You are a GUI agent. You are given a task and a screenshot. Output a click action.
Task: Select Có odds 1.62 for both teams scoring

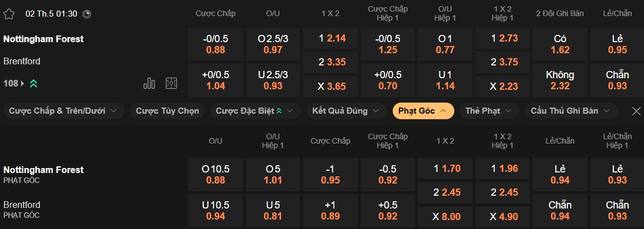(560, 44)
